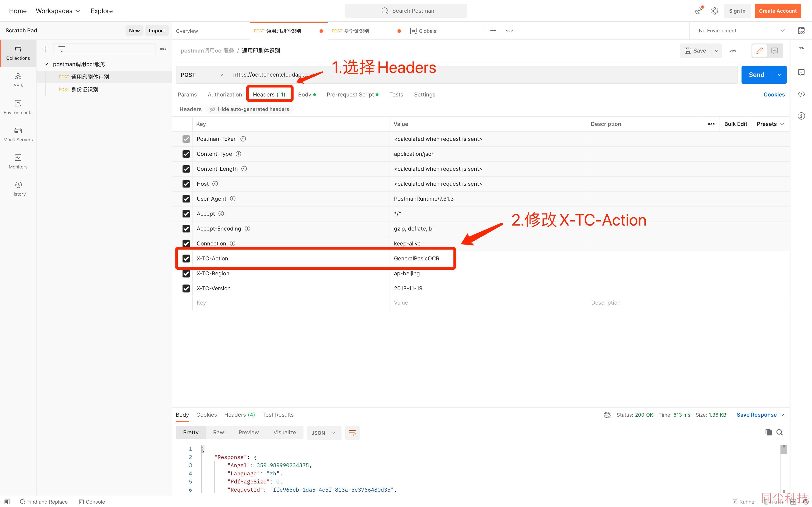Open the Send button arrow options
This screenshot has height=507, width=812.
tap(779, 75)
